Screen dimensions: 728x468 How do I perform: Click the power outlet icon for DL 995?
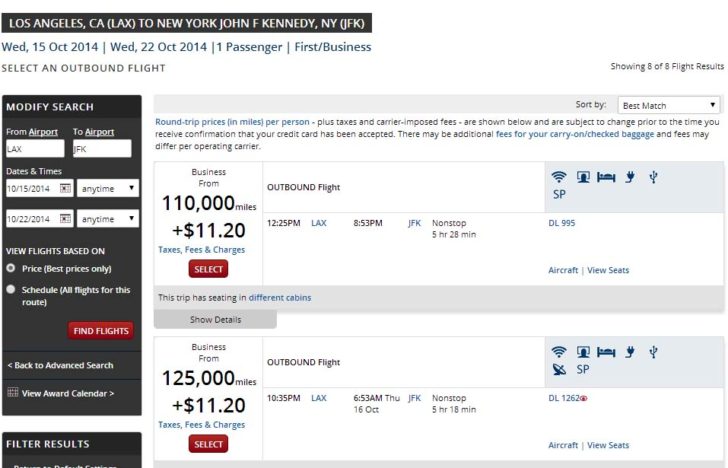click(630, 177)
